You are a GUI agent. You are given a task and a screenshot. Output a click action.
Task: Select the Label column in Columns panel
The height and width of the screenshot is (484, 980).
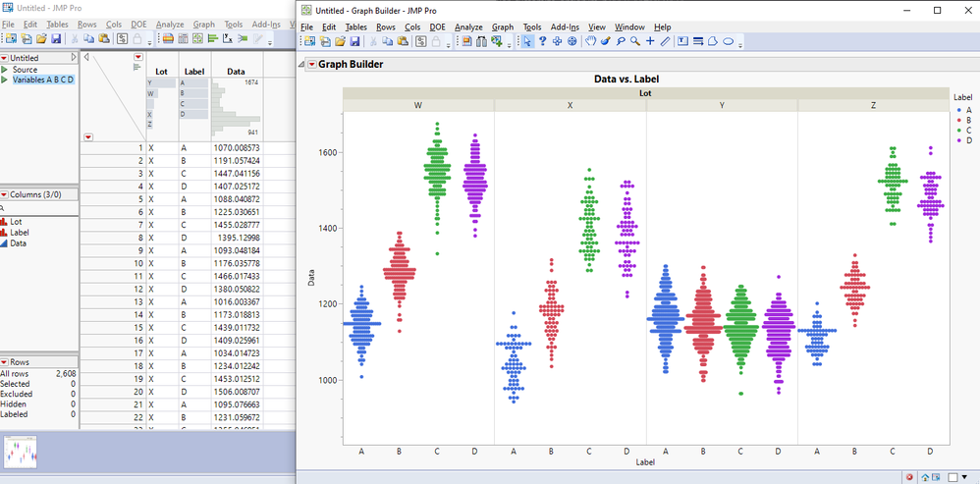22,233
